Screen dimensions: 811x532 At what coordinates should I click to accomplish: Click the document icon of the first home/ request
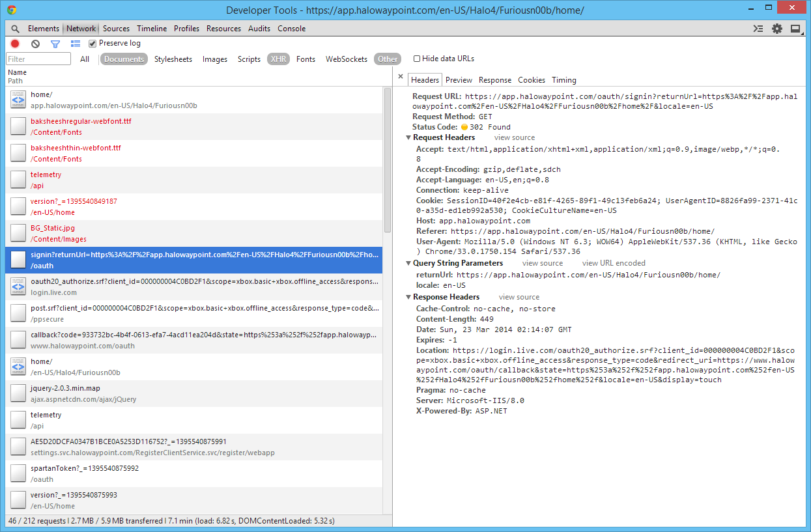[x=18, y=100]
